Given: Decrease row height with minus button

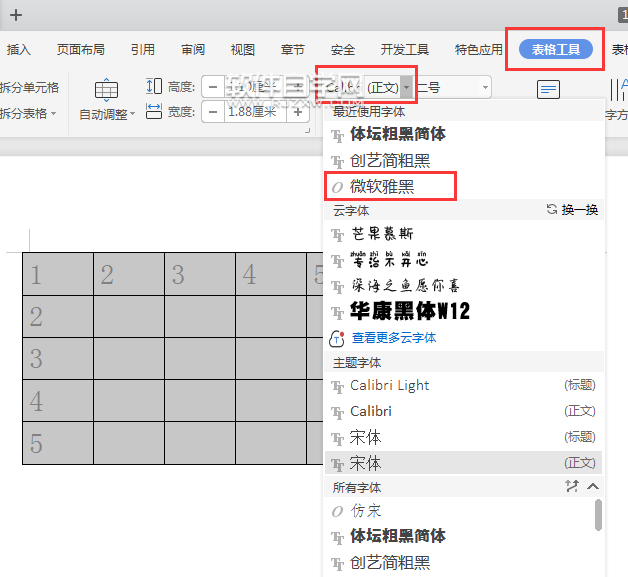Looking at the screenshot, I should pyautogui.click(x=211, y=87).
